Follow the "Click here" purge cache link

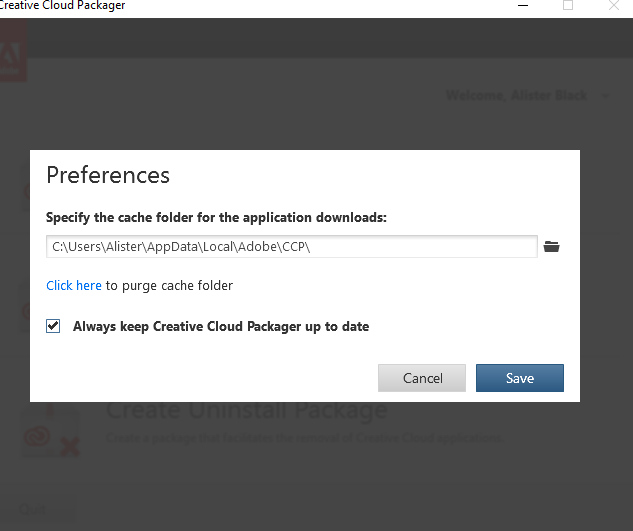[x=74, y=285]
